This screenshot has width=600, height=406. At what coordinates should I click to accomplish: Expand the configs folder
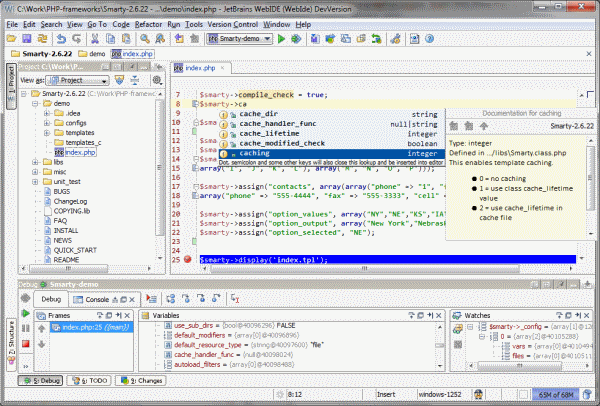tap(47, 123)
